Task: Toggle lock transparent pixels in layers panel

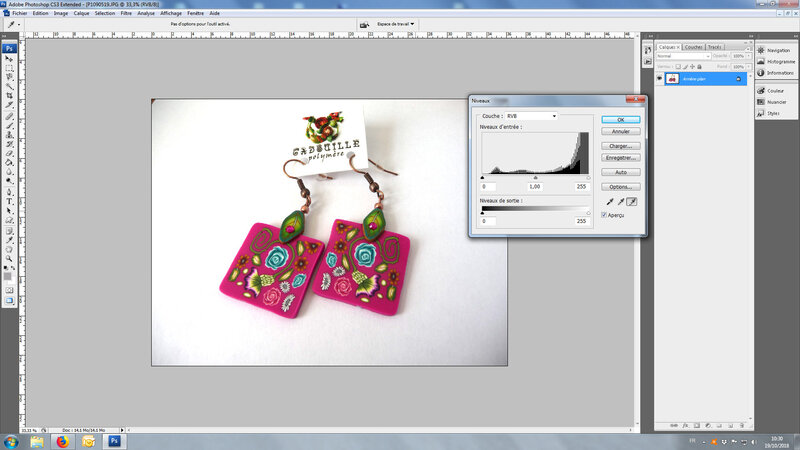Action: 678,67
